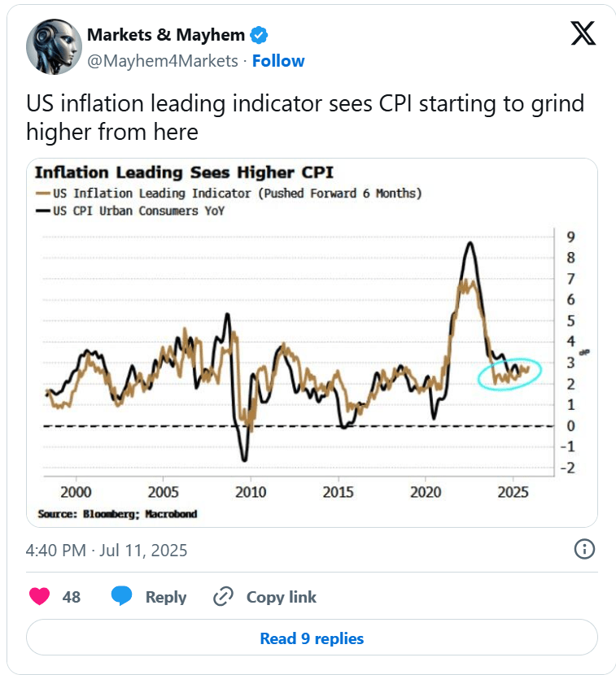The width and height of the screenshot is (616, 675).
Task: Click the X logo icon
Action: click(583, 33)
